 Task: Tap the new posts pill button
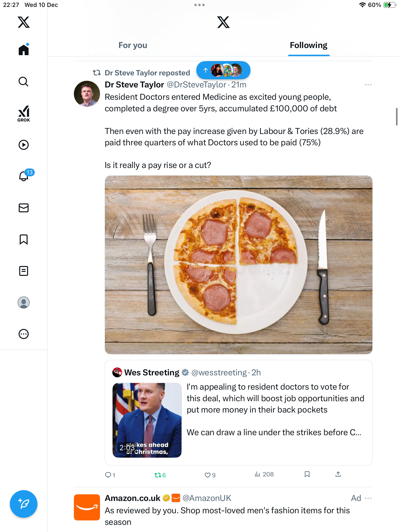pos(223,70)
